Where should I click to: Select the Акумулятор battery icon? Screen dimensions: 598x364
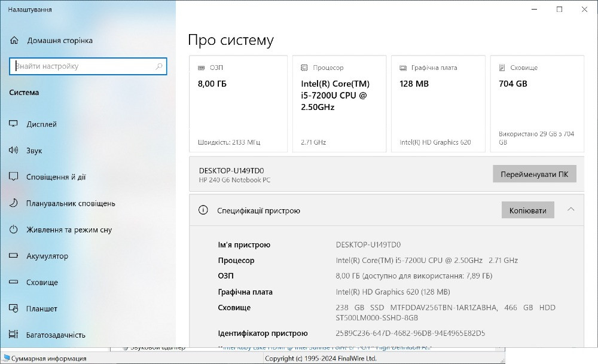(x=13, y=256)
